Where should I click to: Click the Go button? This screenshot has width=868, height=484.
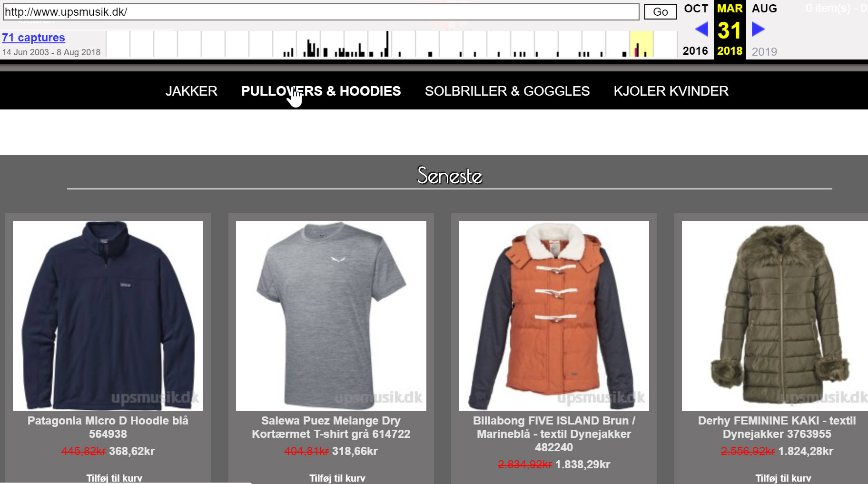(660, 12)
